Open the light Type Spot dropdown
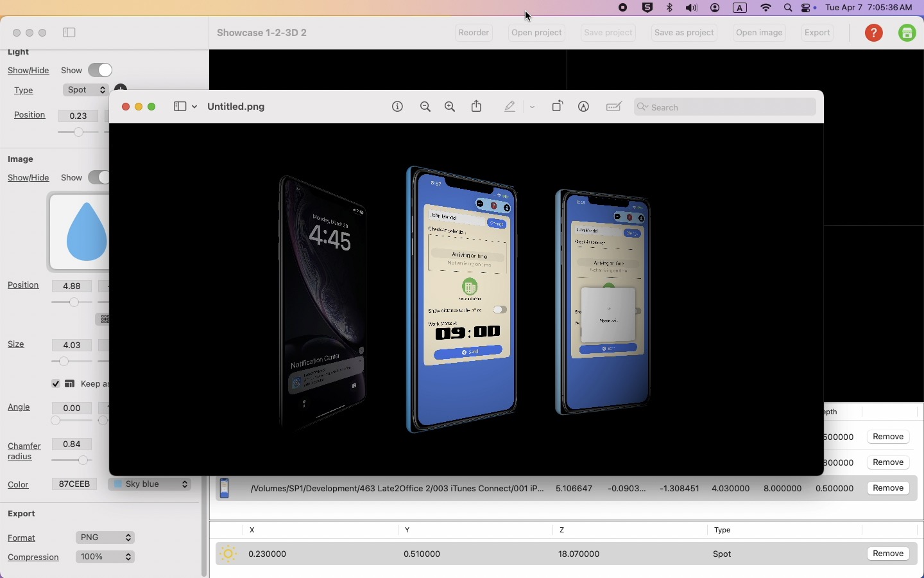 coord(86,91)
